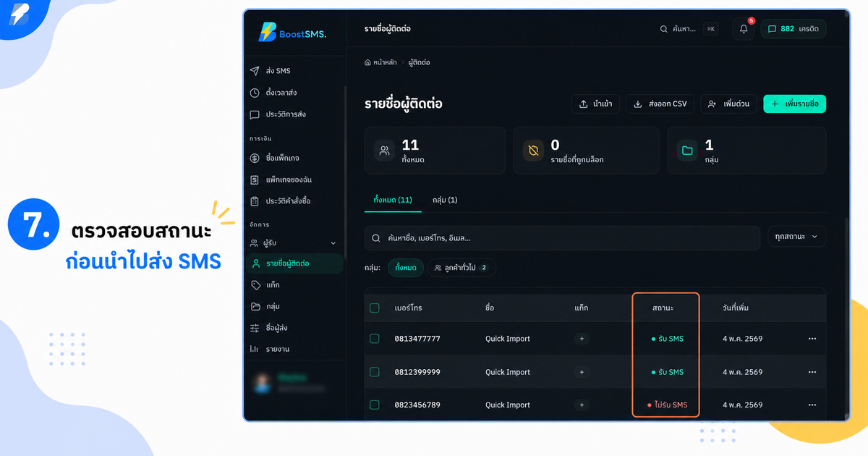Click the เบอร์โทร column header
The image size is (868, 456).
pyautogui.click(x=409, y=308)
